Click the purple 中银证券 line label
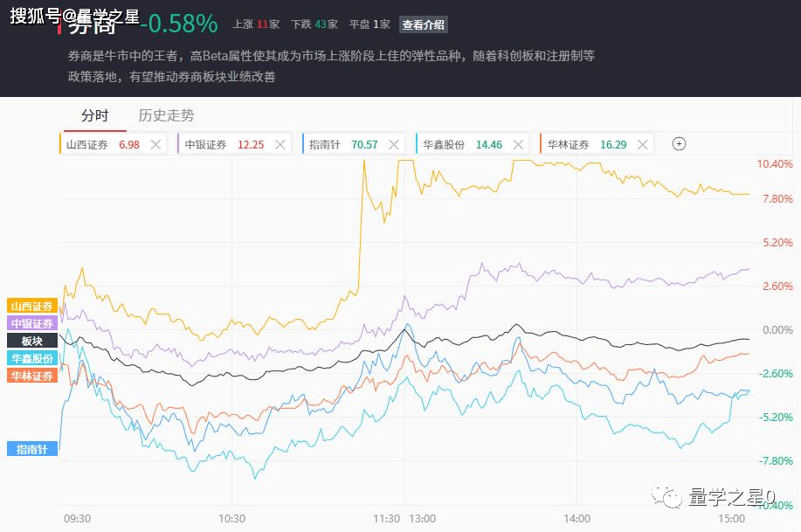The height and width of the screenshot is (532, 801). click(31, 323)
